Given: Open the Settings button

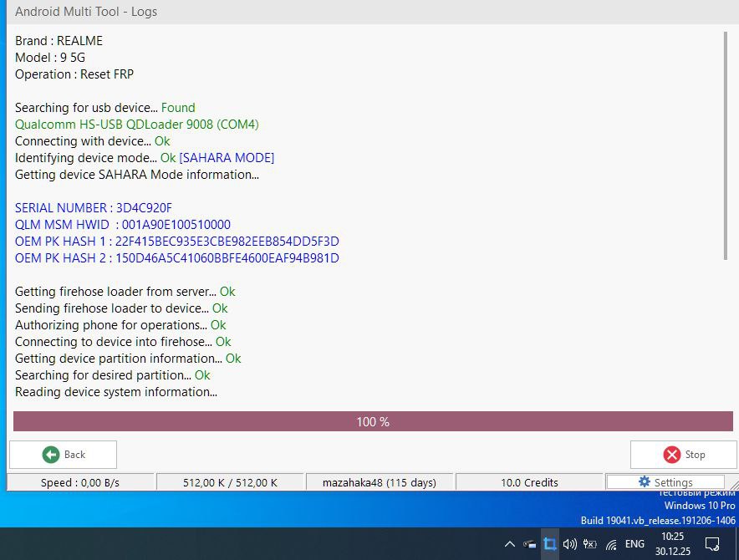Looking at the screenshot, I should click(x=665, y=482).
